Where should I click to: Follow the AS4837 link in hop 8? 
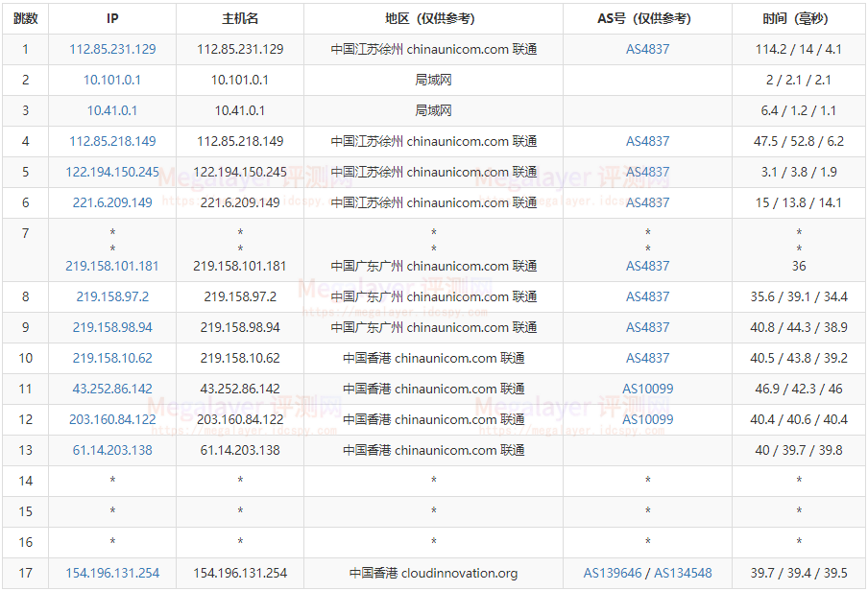pos(648,296)
